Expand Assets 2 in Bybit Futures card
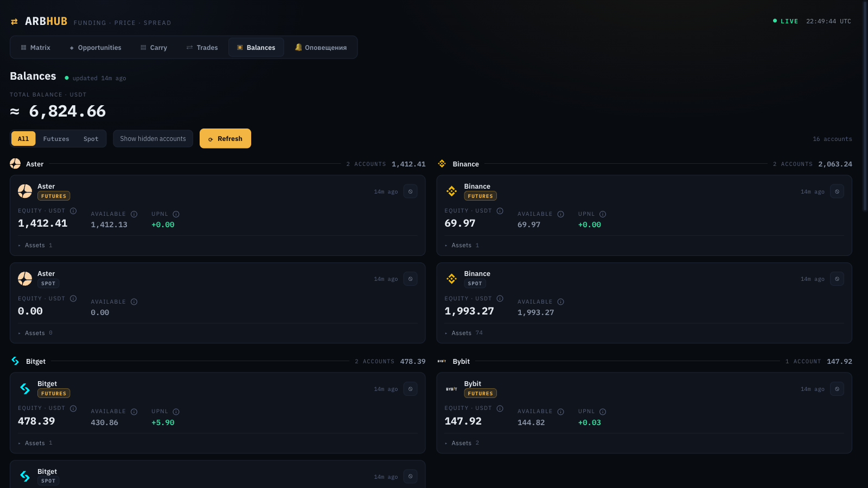 click(x=462, y=443)
